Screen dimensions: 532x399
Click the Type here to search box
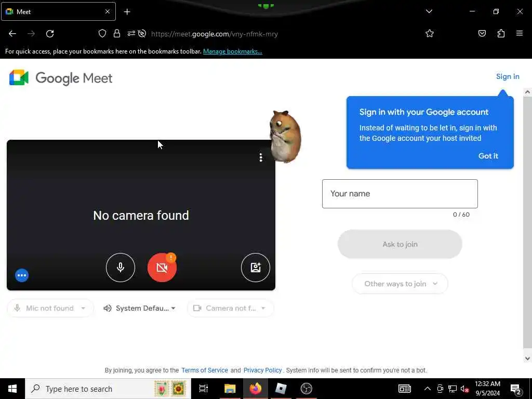(108, 389)
